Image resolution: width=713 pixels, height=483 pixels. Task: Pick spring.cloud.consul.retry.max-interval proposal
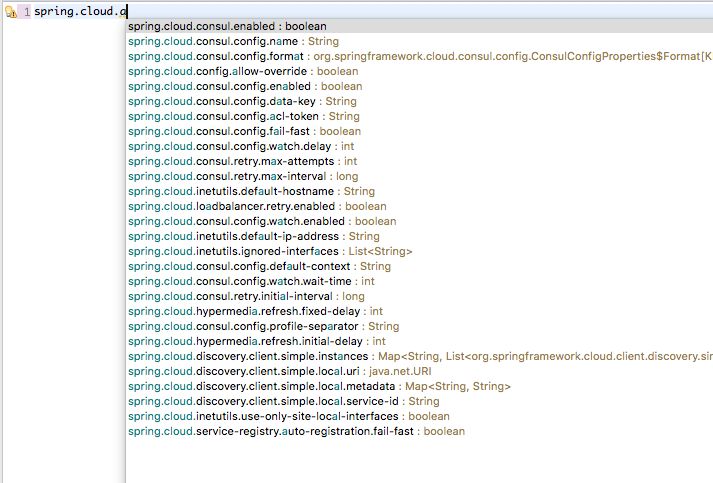click(419, 176)
